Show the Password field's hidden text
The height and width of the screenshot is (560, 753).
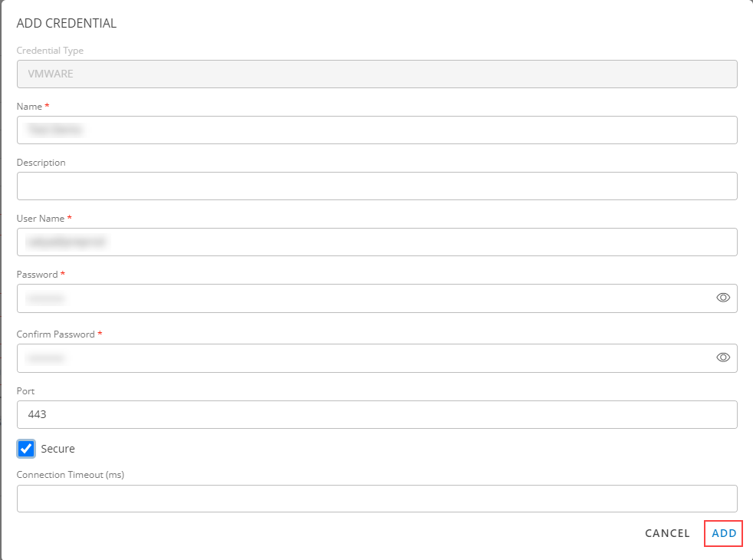pos(722,298)
